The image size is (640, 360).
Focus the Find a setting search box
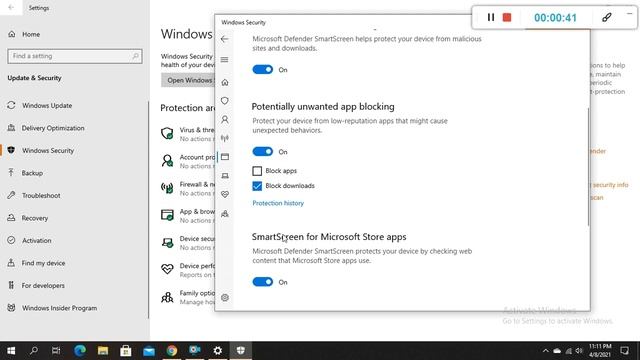(x=75, y=56)
